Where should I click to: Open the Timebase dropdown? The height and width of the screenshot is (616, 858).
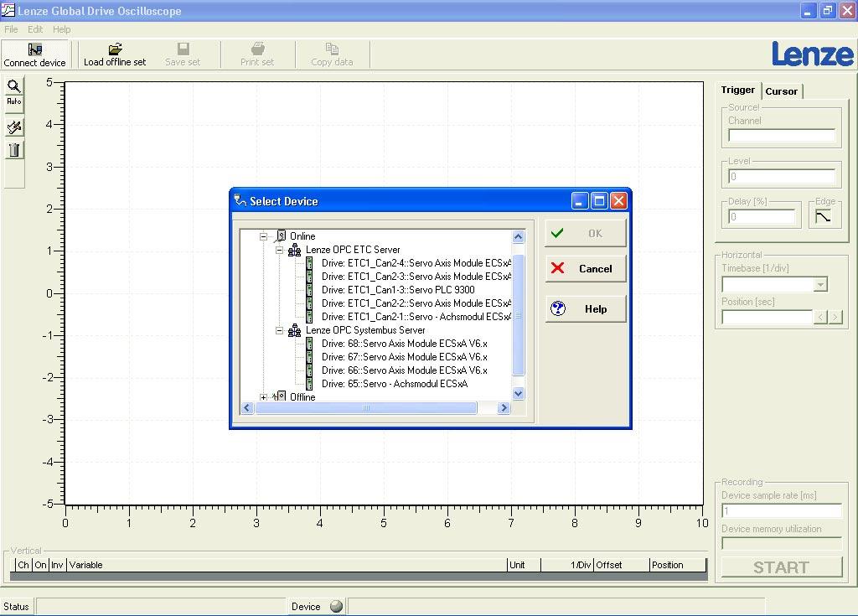click(x=820, y=285)
